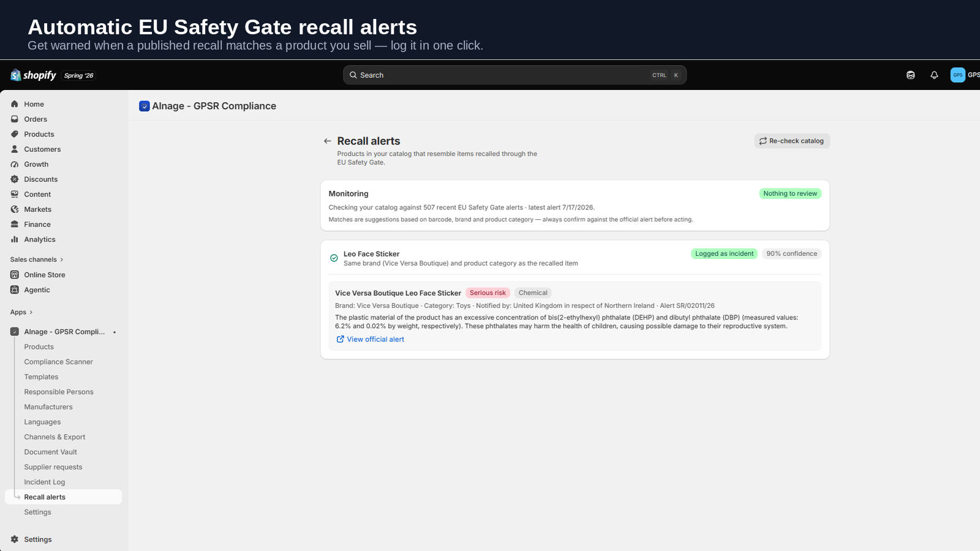
Task: Open the GPS store account menu
Action: click(x=965, y=75)
